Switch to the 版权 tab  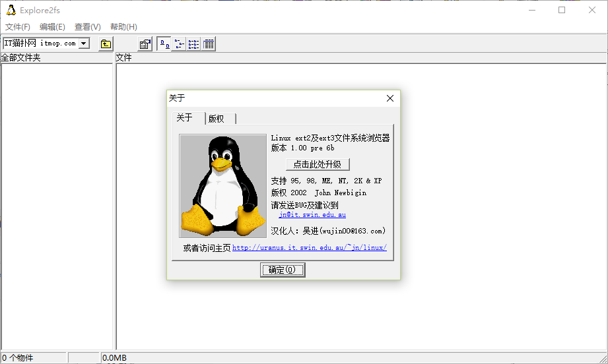coord(220,119)
